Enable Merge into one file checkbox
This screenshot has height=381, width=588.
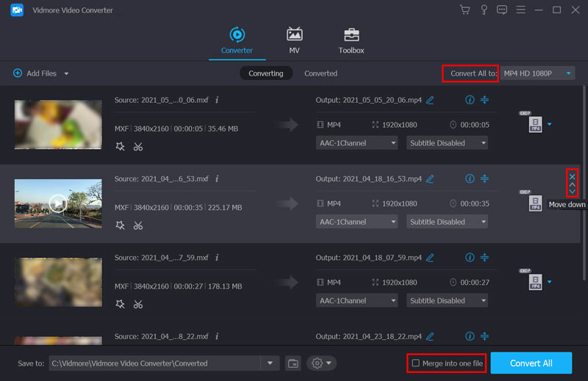(416, 363)
